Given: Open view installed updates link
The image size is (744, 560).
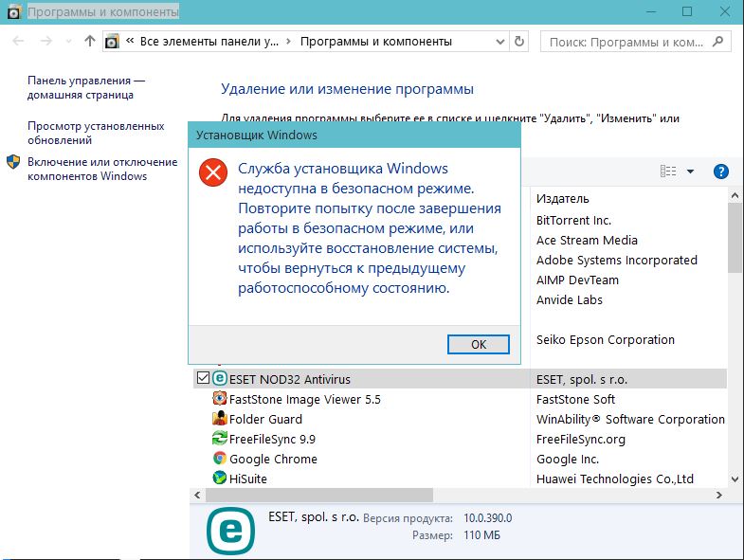Looking at the screenshot, I should click(x=96, y=133).
